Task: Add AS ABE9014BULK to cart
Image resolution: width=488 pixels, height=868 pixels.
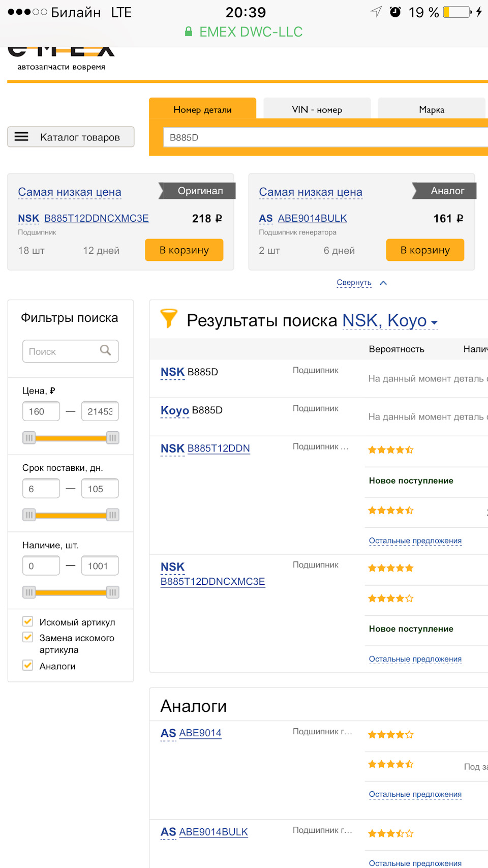Action: pos(425,250)
